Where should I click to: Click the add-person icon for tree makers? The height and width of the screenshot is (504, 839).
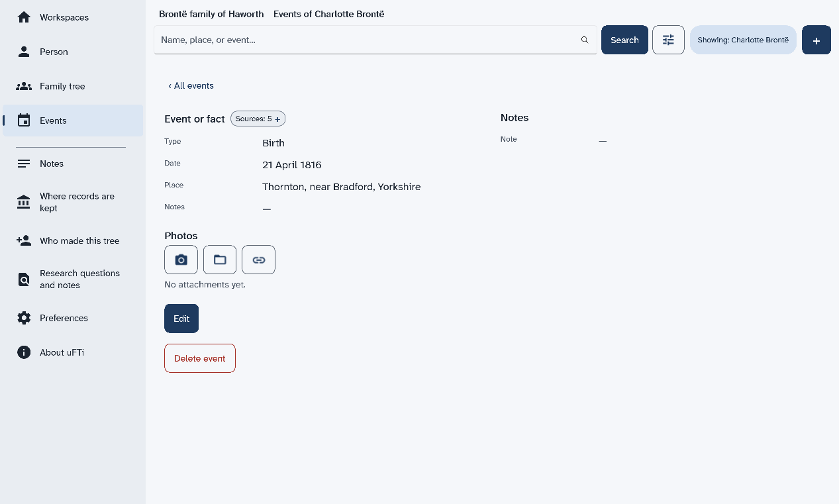[24, 240]
